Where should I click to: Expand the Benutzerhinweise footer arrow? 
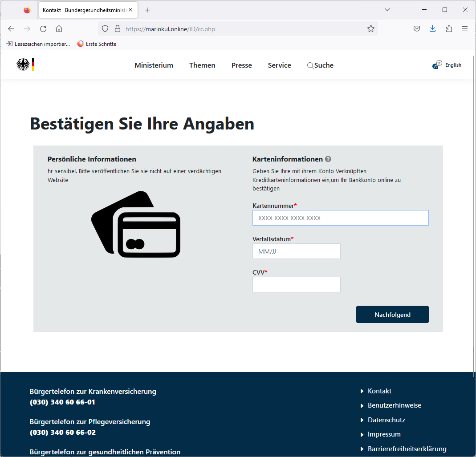(362, 405)
